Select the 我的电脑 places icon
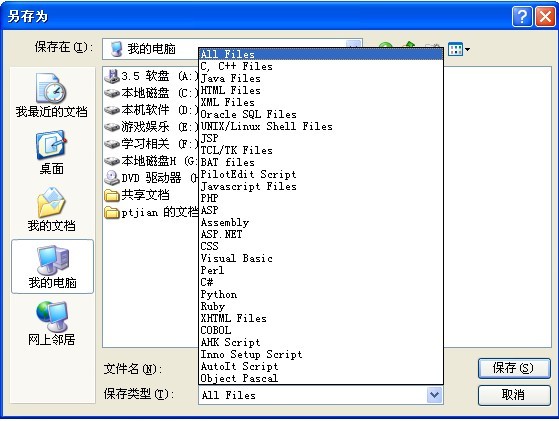This screenshot has height=421, width=559. coord(52,267)
